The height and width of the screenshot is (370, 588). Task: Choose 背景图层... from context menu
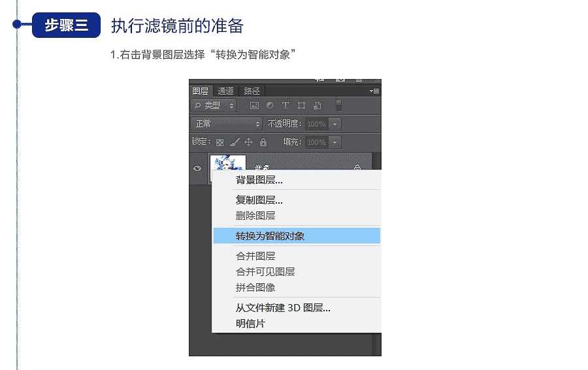click(296, 180)
